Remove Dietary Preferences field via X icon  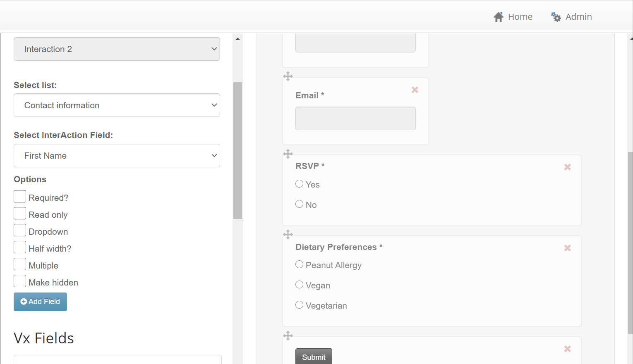[x=568, y=248]
